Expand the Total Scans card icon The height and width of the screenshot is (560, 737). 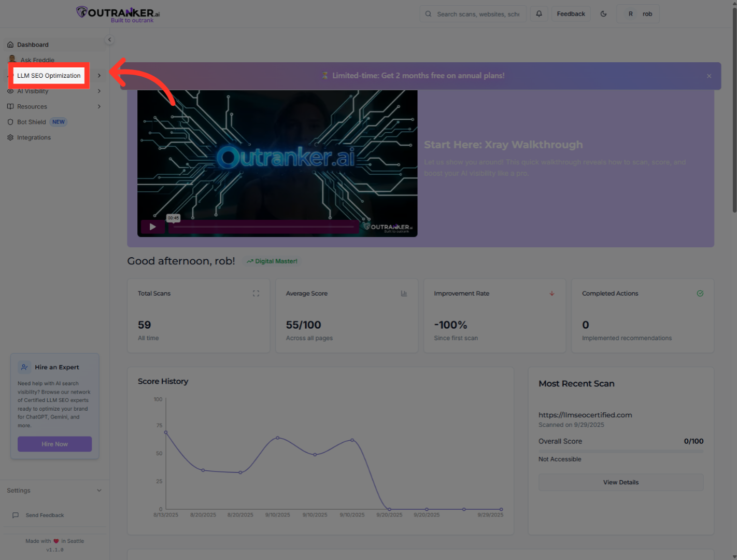point(256,293)
